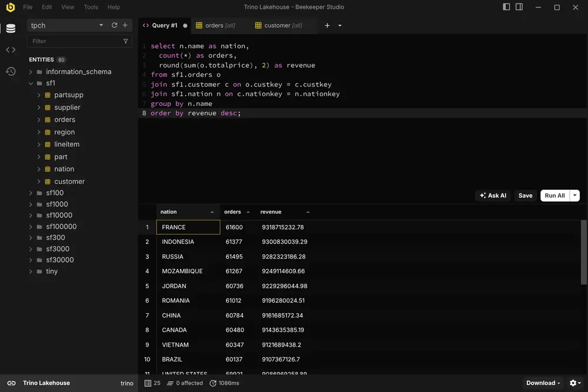Click row count icon showing 25
This screenshot has width=588, height=392.
pos(152,383)
